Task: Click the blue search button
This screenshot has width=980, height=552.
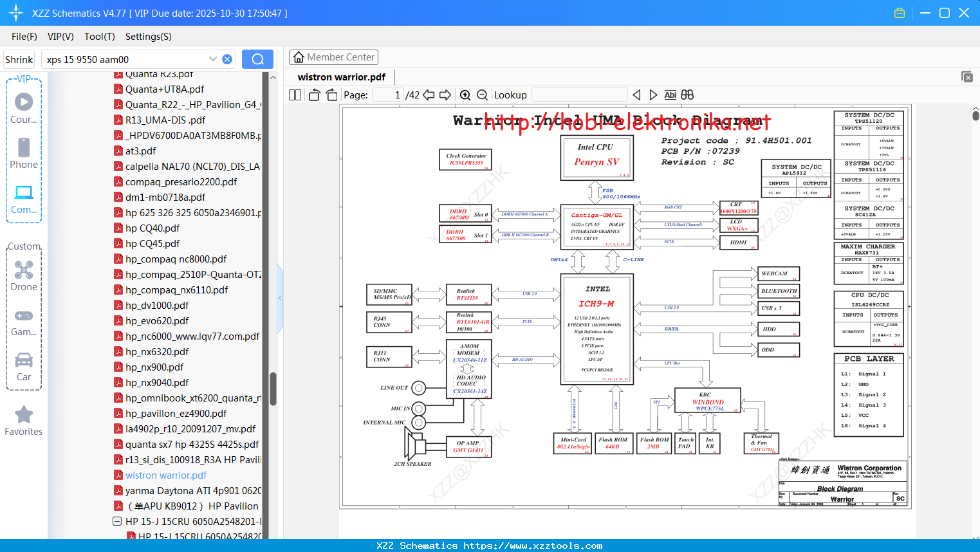Action: click(x=257, y=59)
